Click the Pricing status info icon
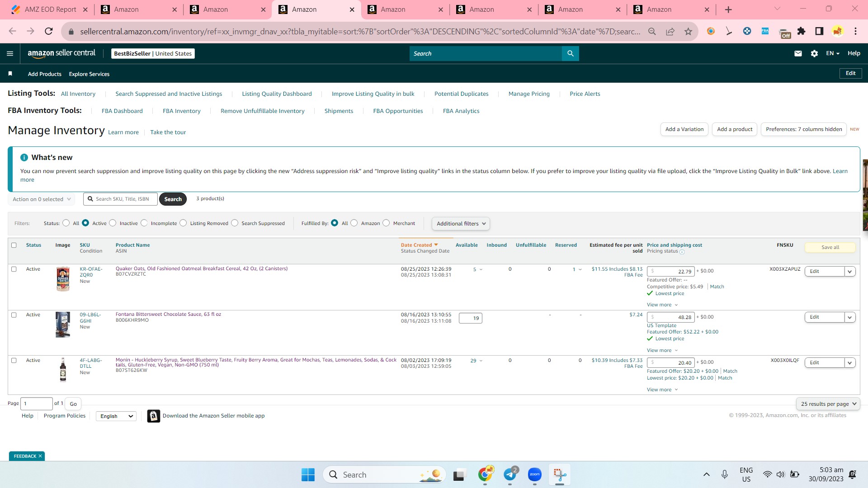This screenshot has height=488, width=868. tap(682, 252)
